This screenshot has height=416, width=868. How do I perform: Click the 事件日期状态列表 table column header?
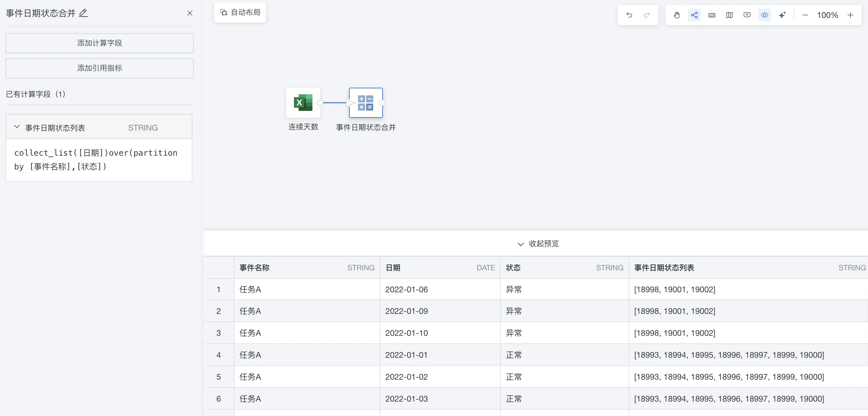748,268
